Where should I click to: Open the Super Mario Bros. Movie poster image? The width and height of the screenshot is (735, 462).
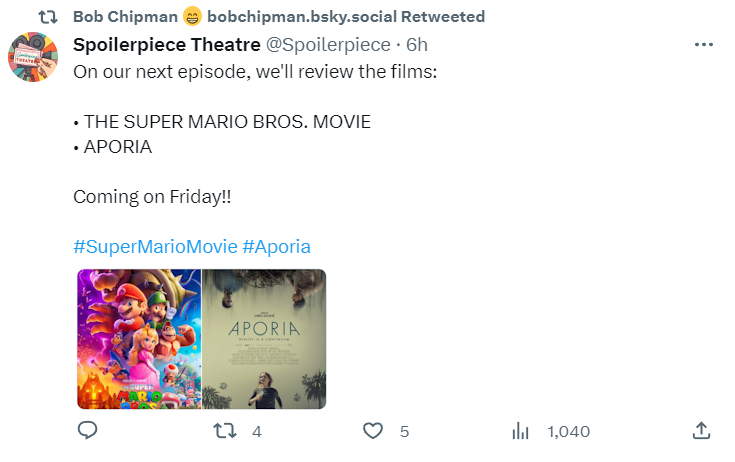(x=139, y=339)
